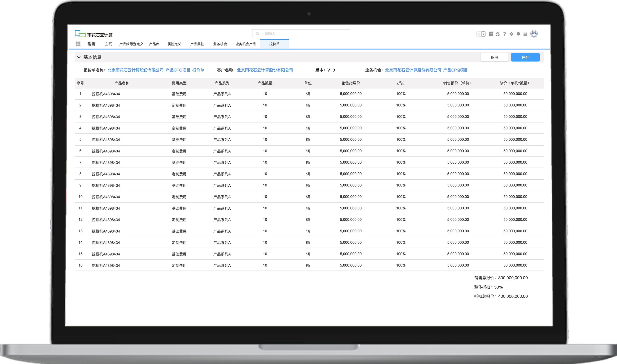Select the 报价单 tab
This screenshot has height=364, width=617.
pyautogui.click(x=274, y=44)
